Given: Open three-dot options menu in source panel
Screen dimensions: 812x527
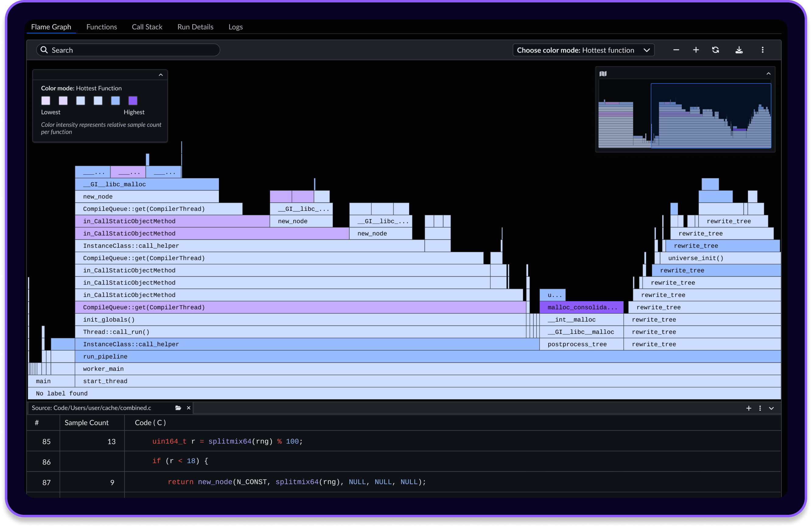Looking at the screenshot, I should click(x=760, y=408).
